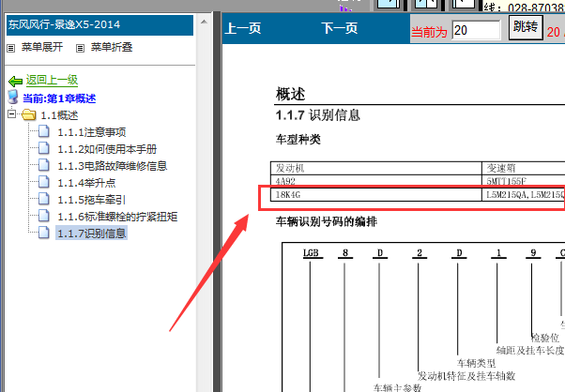Click the 18K4G engine cell
Screen dimensions: 565x392
pyautogui.click(x=375, y=195)
